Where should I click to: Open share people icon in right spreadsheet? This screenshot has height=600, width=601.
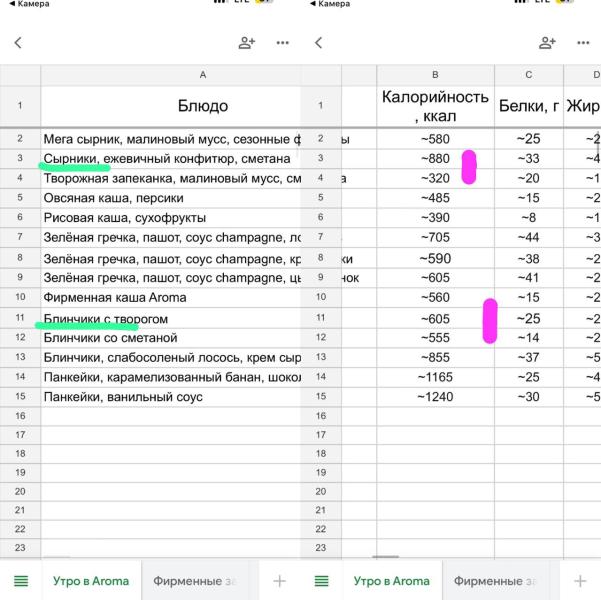pyautogui.click(x=547, y=43)
